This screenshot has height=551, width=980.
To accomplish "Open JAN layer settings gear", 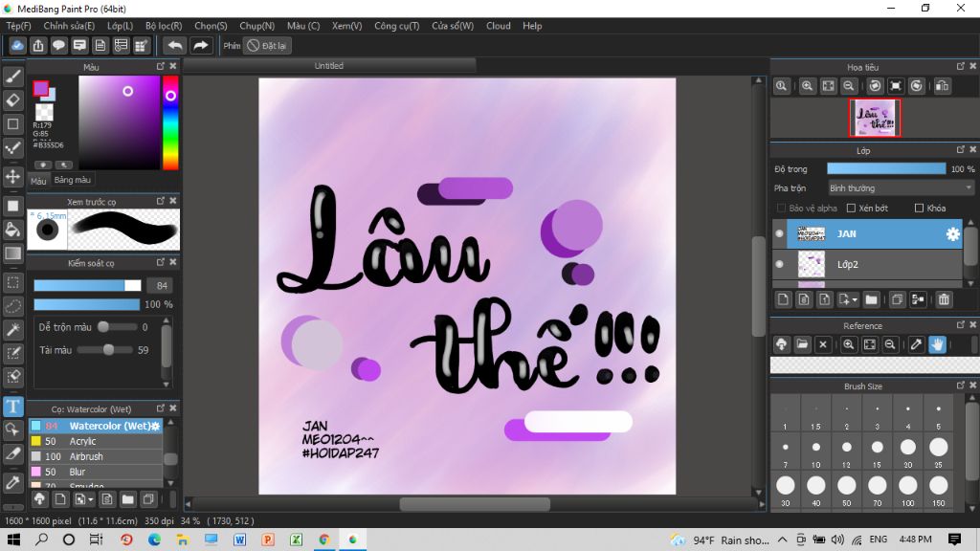I will click(x=952, y=233).
